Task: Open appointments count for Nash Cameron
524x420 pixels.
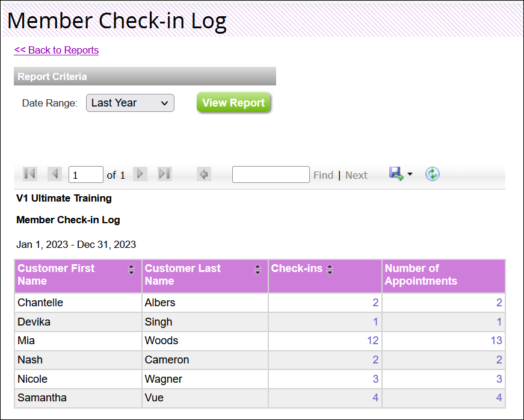Action: tap(499, 360)
